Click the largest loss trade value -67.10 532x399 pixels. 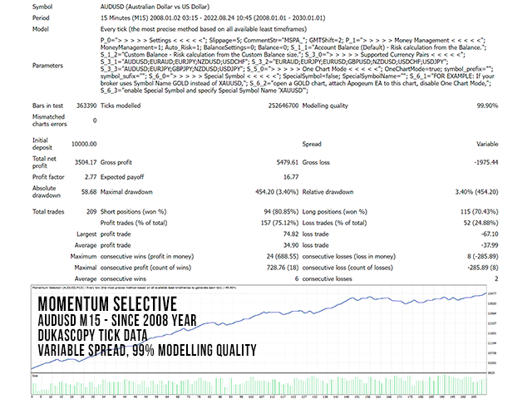(x=490, y=234)
